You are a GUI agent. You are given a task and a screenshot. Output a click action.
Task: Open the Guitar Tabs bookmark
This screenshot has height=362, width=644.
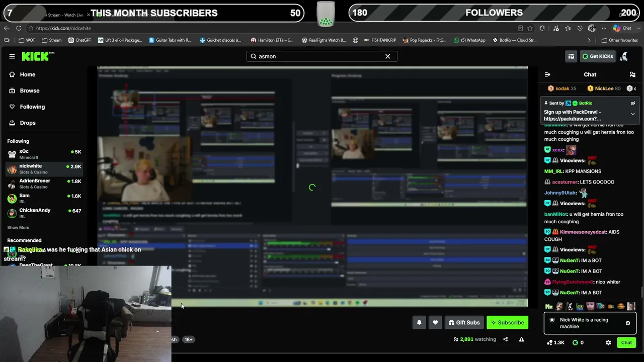[x=170, y=40]
